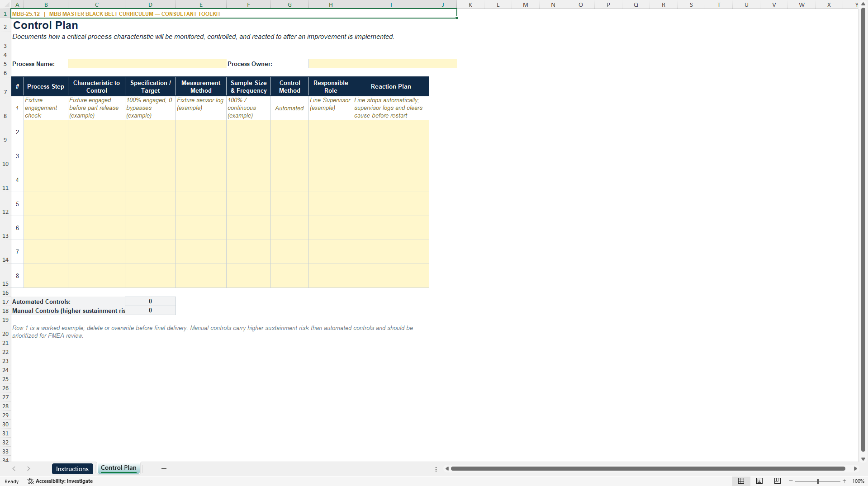
Task: Open the Instructions sheet tab
Action: pyautogui.click(x=72, y=469)
